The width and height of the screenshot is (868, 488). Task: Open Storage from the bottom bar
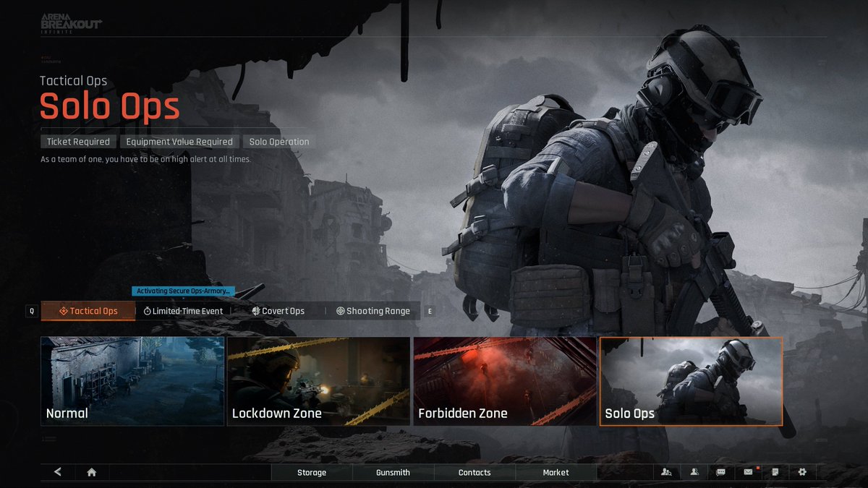tap(312, 472)
